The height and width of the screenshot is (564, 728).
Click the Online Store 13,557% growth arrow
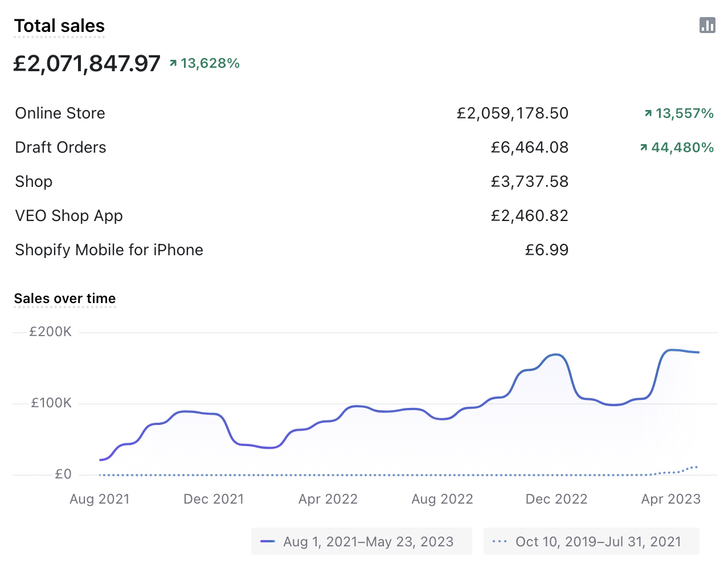tap(648, 113)
